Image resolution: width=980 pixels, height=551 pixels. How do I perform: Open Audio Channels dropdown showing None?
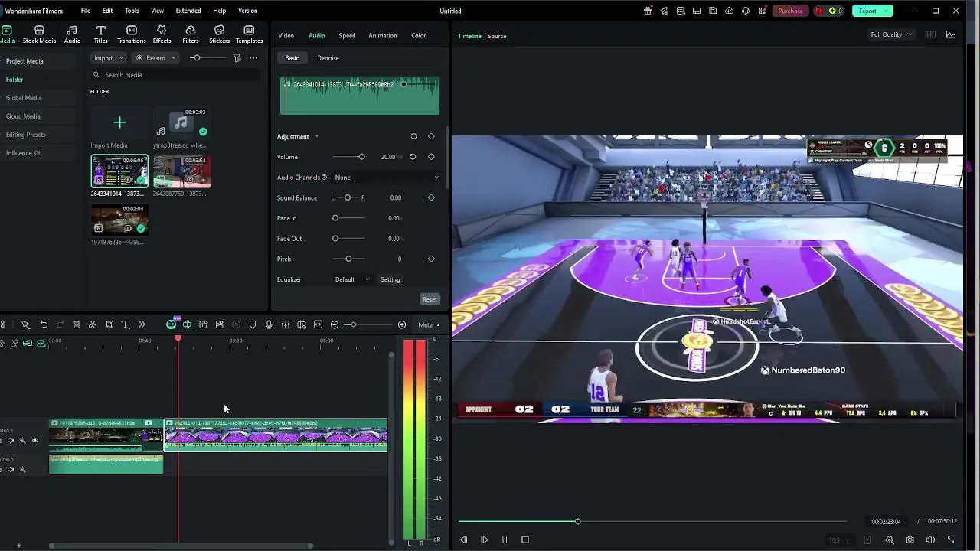click(387, 177)
